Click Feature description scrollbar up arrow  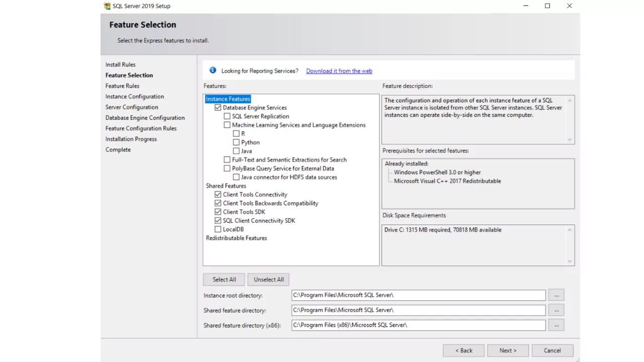[x=570, y=101]
